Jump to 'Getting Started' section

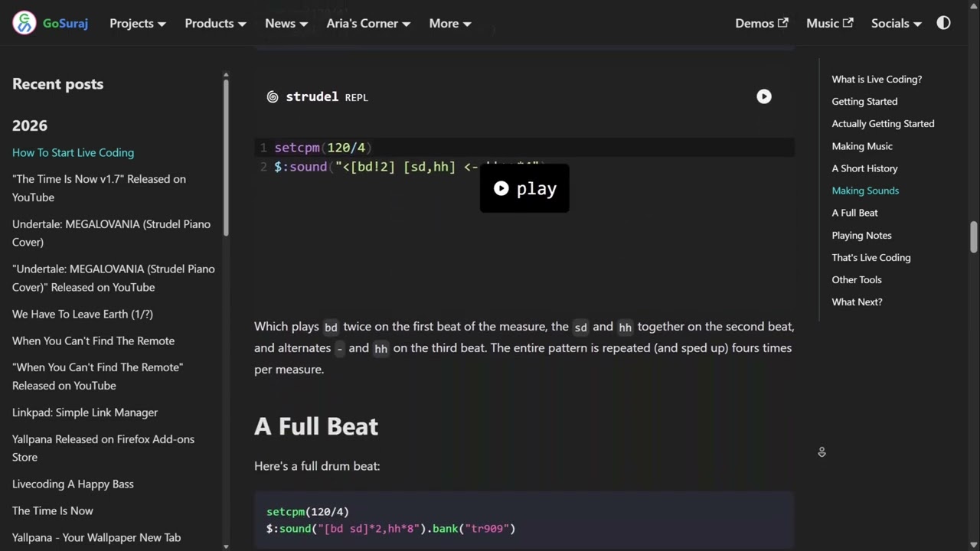point(864,101)
